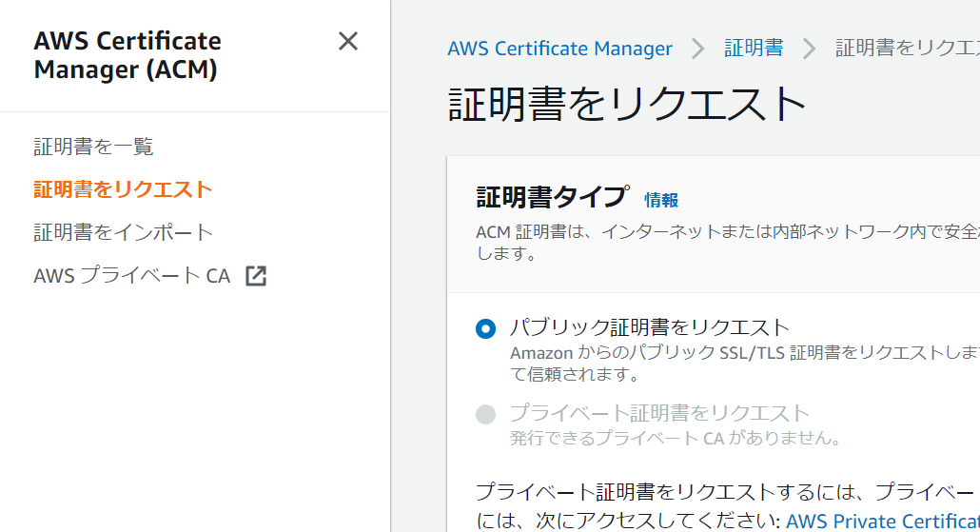Click the パブリック証明書をリクエスト option label
980x532 pixels.
(x=650, y=327)
